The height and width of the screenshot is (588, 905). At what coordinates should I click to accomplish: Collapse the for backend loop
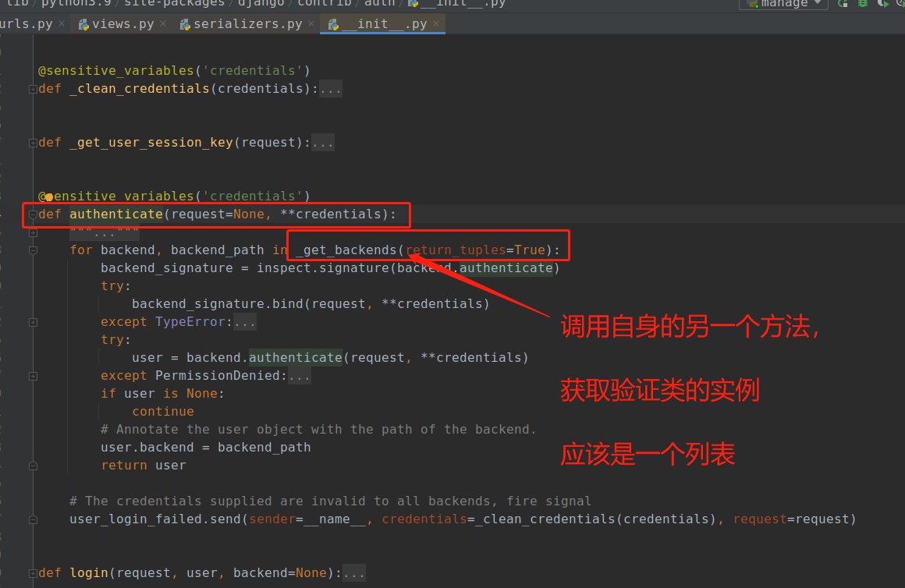click(33, 250)
